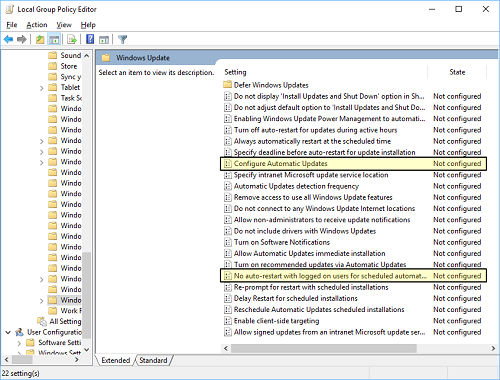Sort by the State column header
The height and width of the screenshot is (380, 500).
click(457, 72)
